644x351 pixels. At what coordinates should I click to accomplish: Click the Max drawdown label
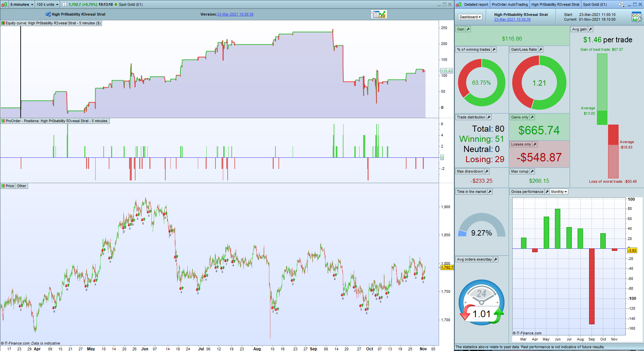(470, 171)
